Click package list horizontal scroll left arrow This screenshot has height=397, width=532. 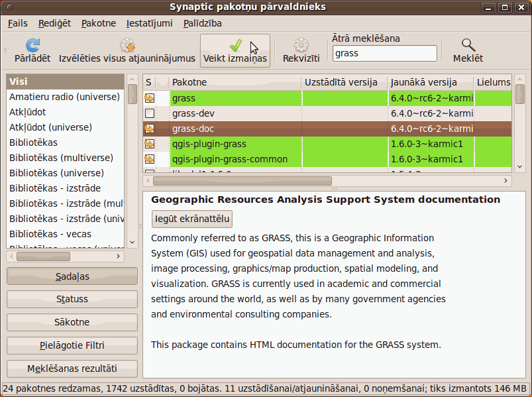click(148, 181)
